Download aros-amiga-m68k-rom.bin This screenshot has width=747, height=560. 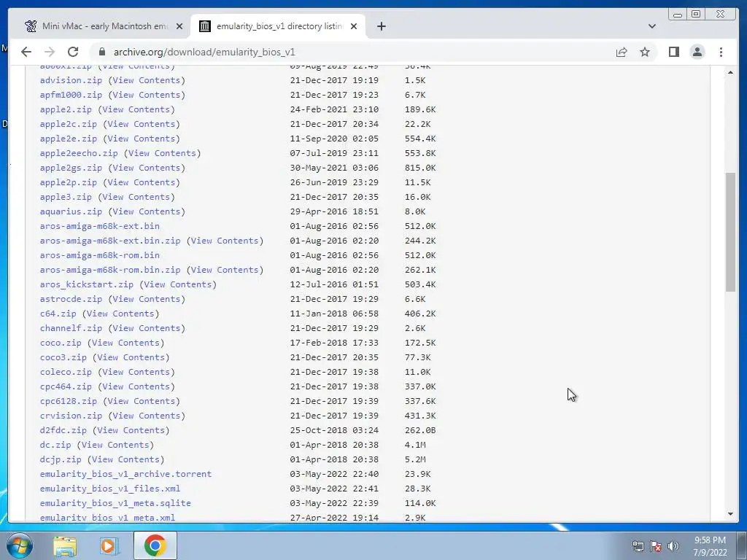[x=99, y=255]
